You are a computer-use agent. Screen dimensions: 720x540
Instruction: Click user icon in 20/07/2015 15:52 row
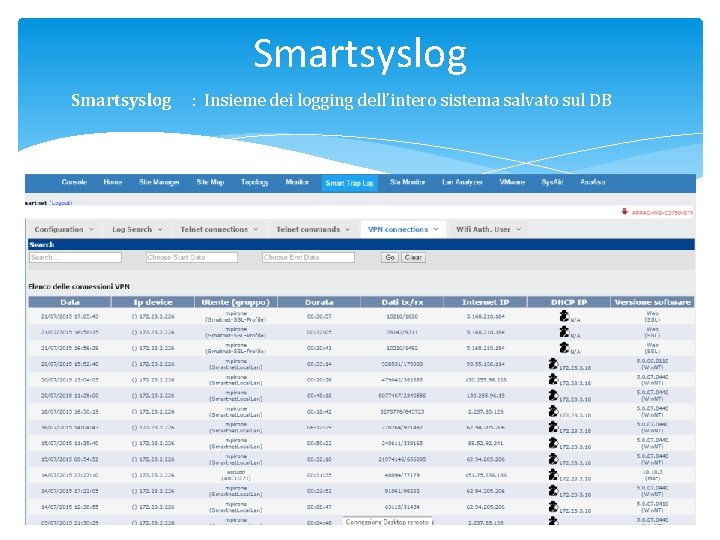553,364
